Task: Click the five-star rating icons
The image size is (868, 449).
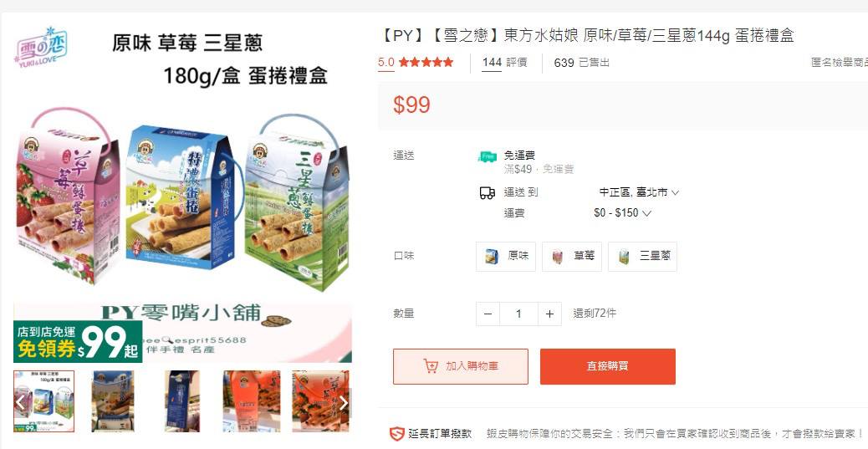Action: pyautogui.click(x=426, y=62)
